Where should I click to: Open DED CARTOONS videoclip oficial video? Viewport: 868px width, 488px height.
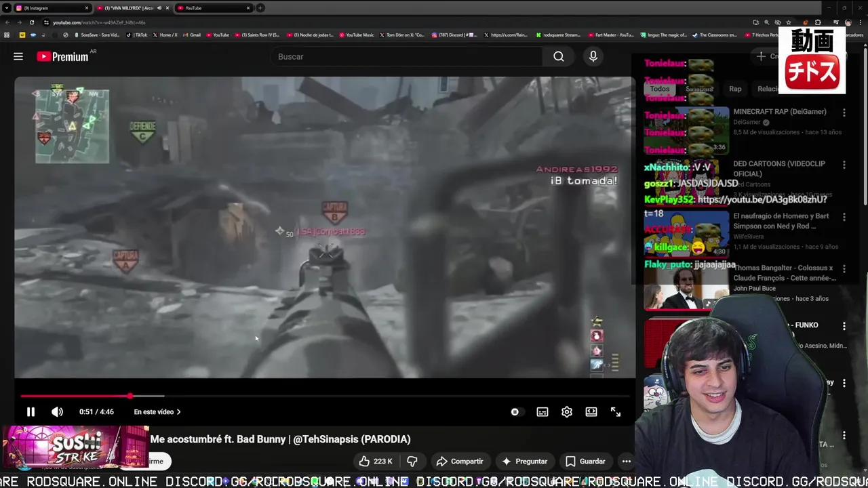pyautogui.click(x=779, y=169)
